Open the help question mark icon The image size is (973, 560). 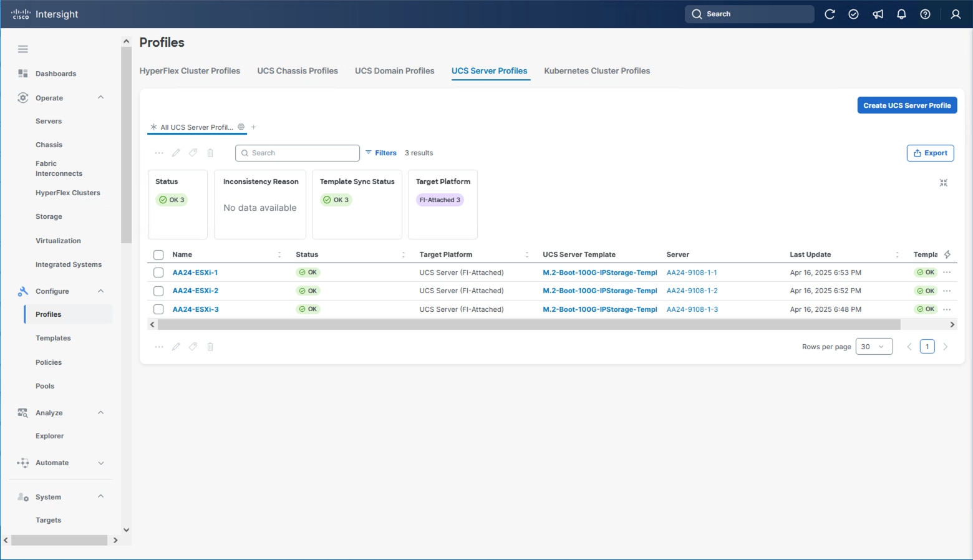(925, 14)
